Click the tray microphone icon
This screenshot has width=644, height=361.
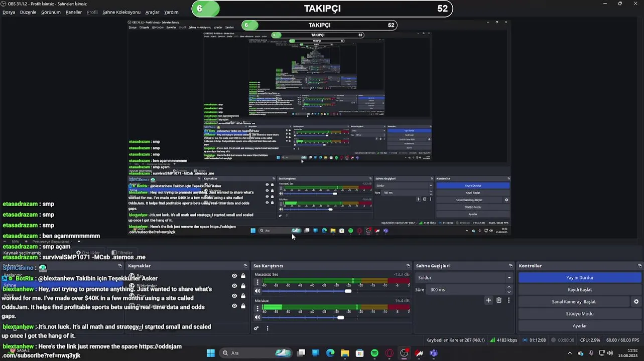(x=591, y=353)
